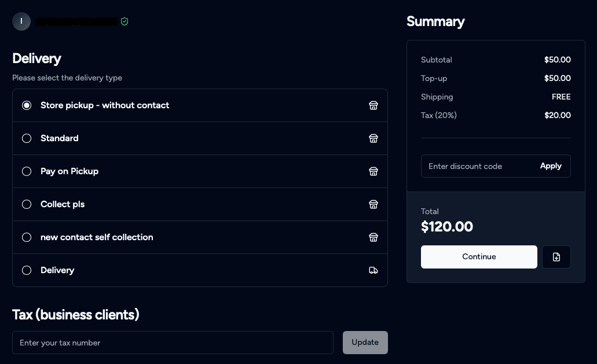The image size is (597, 364).
Task: Click the round avatar with letter I
Action: click(21, 21)
